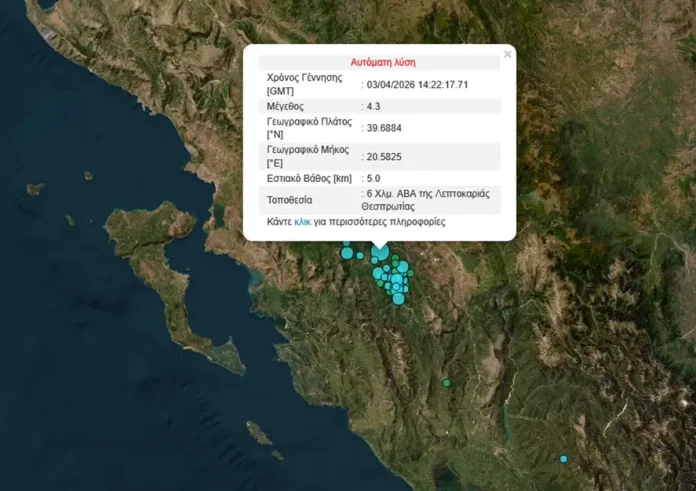Select the cyan marker at the cluster's southern tip
The height and width of the screenshot is (491, 696).
click(x=399, y=298)
